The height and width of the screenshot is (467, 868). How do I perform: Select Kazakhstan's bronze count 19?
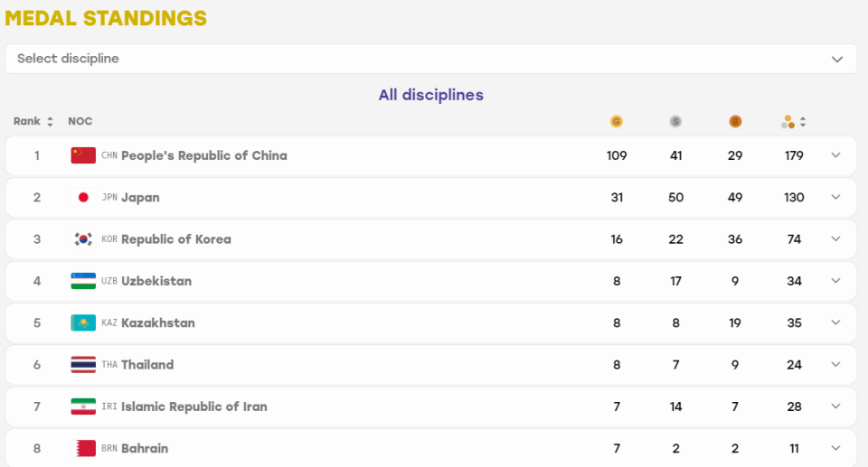coord(735,322)
